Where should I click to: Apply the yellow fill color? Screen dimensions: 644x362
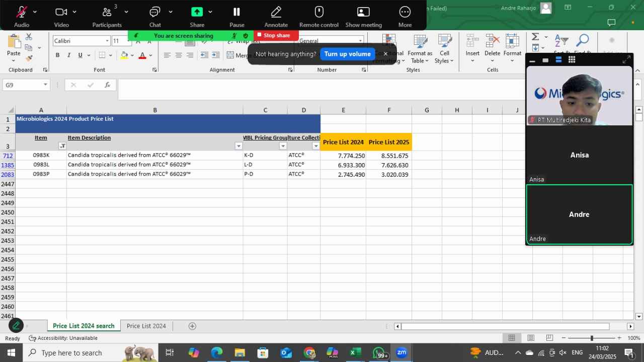pyautogui.click(x=124, y=55)
